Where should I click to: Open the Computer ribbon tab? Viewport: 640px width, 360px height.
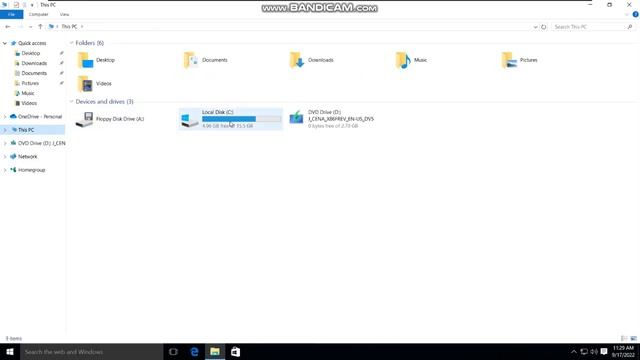click(x=38, y=14)
